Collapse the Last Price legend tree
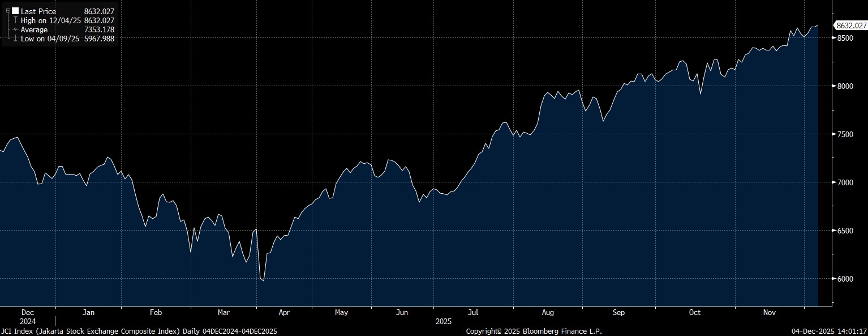Image resolution: width=868 pixels, height=336 pixels. 8,11
